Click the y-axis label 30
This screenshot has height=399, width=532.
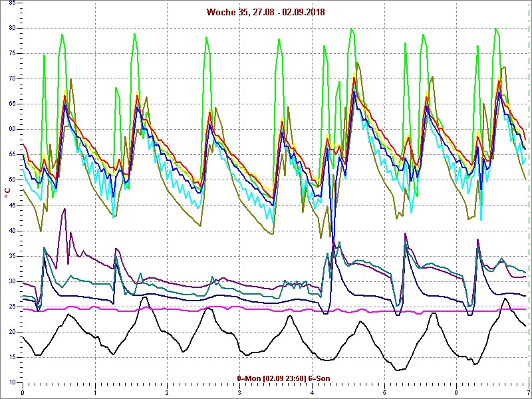(x=12, y=281)
